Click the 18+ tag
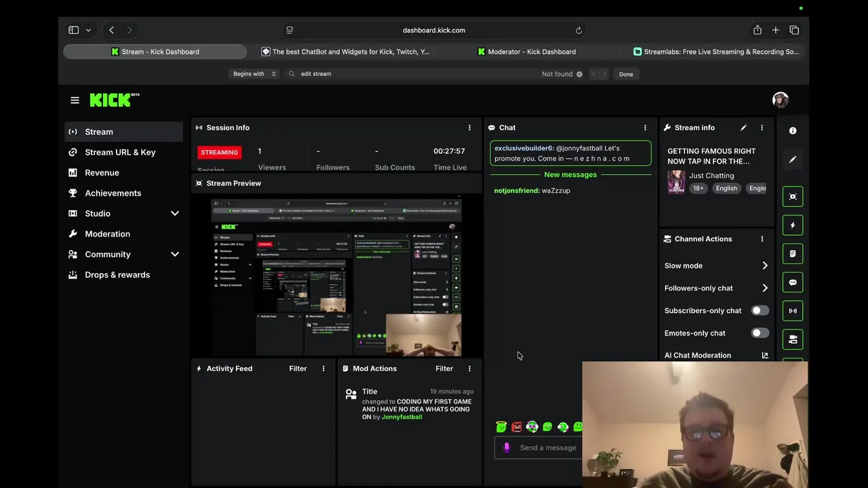 click(698, 188)
